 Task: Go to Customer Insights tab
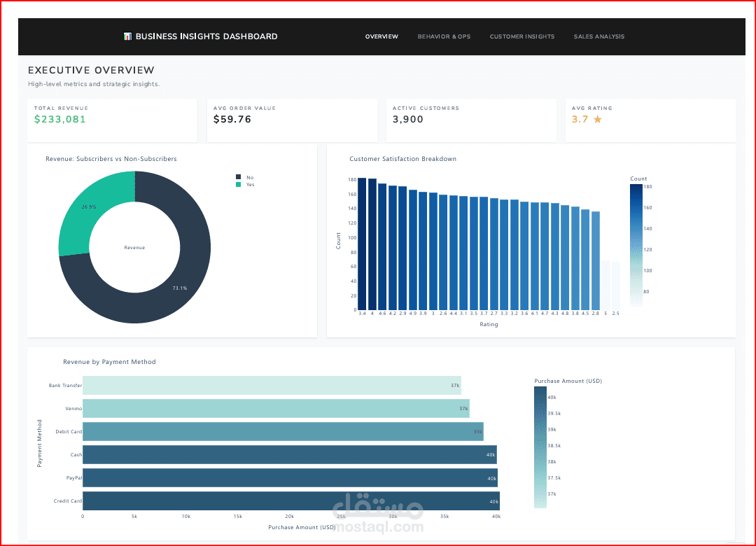click(521, 36)
